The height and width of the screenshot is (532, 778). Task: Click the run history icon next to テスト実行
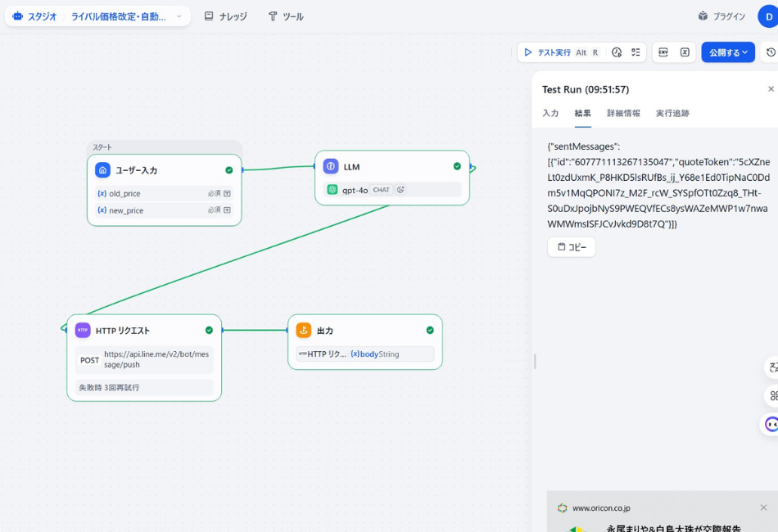pyautogui.click(x=617, y=52)
